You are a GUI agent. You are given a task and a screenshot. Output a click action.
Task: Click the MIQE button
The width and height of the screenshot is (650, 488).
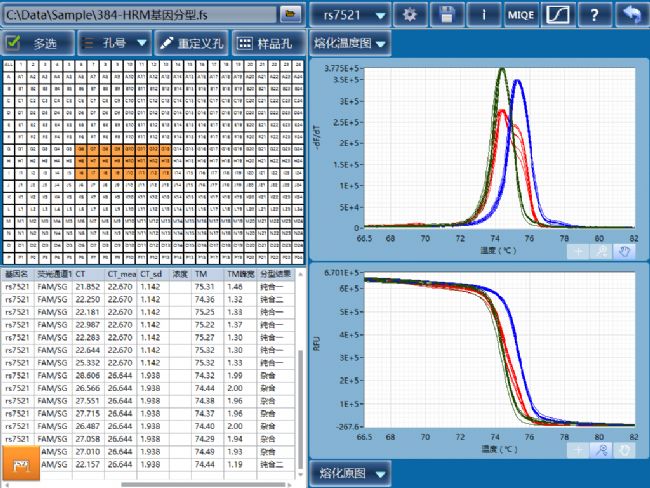pos(520,15)
